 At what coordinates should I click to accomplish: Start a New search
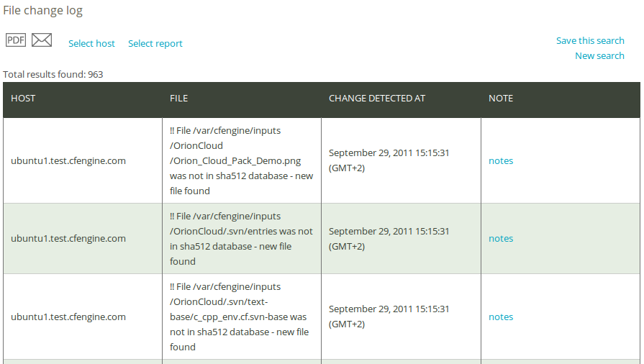[x=599, y=56]
